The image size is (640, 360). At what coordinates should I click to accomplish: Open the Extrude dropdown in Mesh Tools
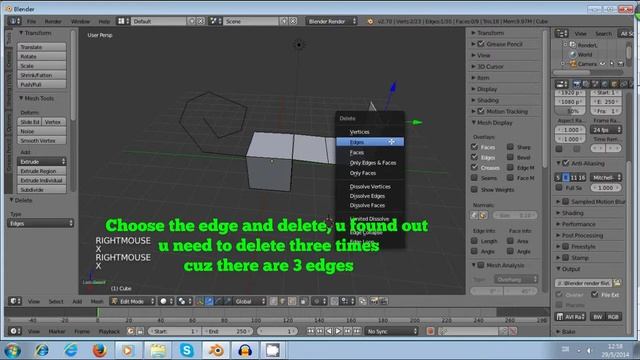tap(41, 162)
